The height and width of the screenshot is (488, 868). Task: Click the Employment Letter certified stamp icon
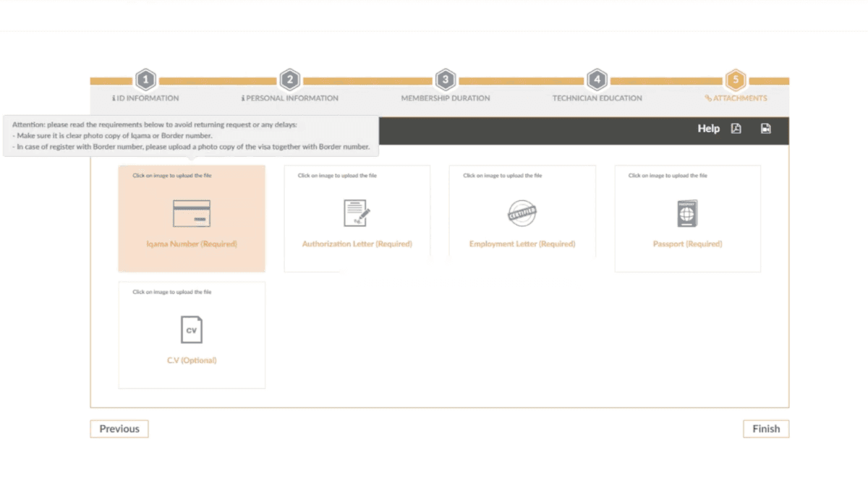coord(522,213)
